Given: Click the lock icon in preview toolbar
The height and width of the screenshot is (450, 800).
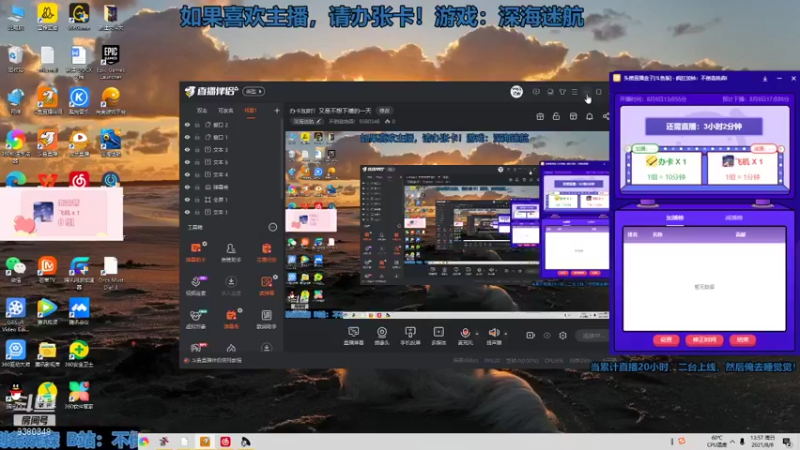Looking at the screenshot, I should point(556,116).
